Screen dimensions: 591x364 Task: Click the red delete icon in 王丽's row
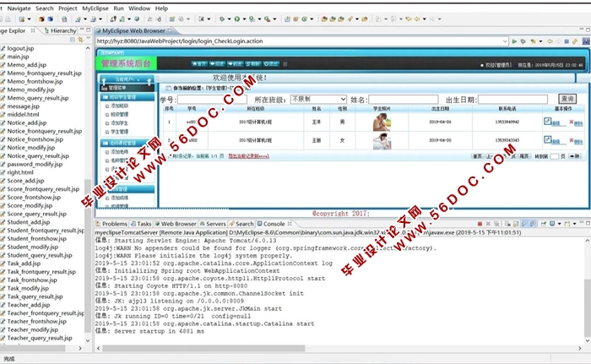(572, 140)
